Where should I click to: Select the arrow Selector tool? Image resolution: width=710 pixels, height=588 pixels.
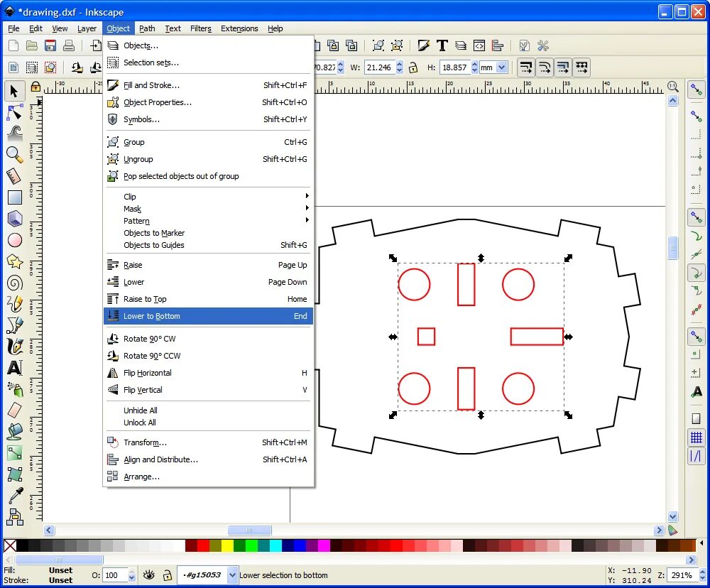pyautogui.click(x=14, y=91)
